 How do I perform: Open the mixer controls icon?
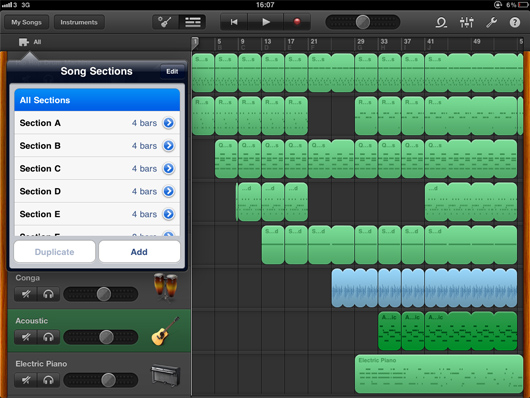pos(466,23)
